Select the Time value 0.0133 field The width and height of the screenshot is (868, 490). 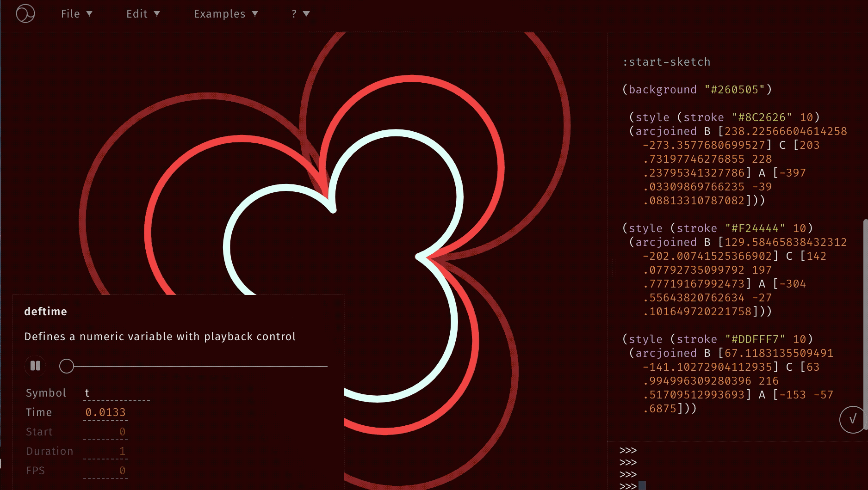[x=105, y=412]
